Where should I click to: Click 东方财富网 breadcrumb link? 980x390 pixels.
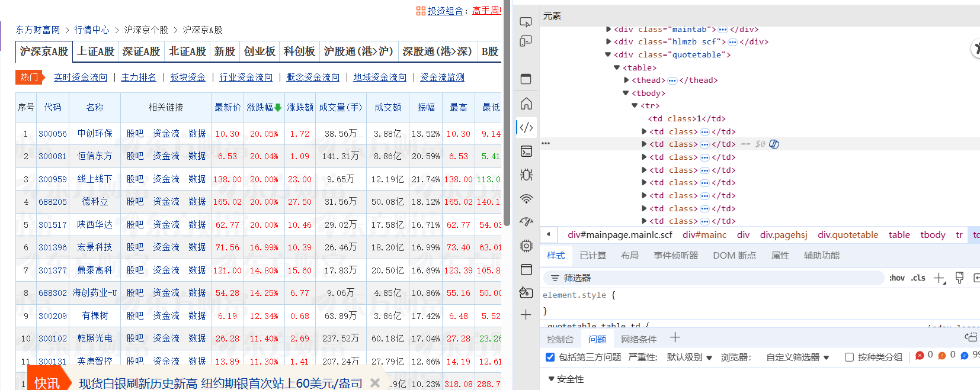coord(37,30)
